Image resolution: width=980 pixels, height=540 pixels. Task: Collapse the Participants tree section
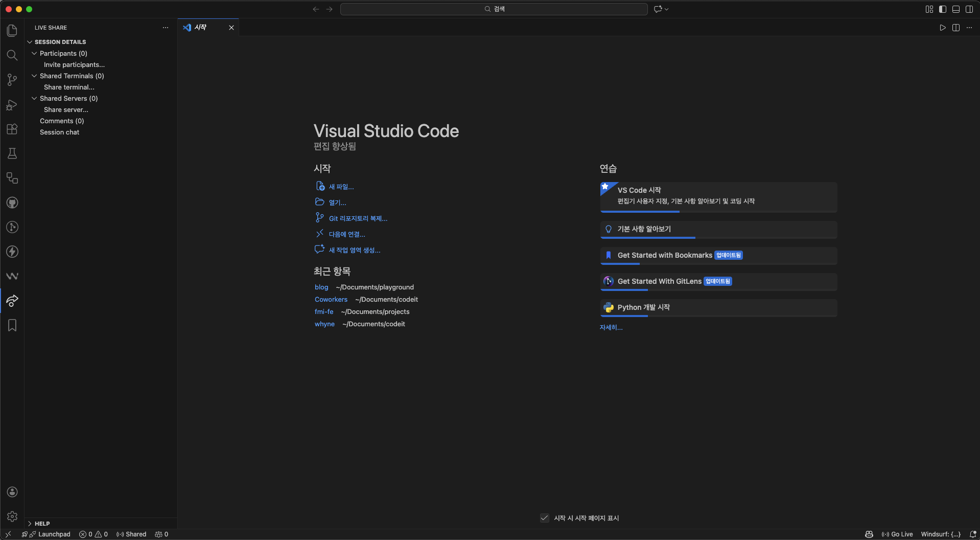34,53
